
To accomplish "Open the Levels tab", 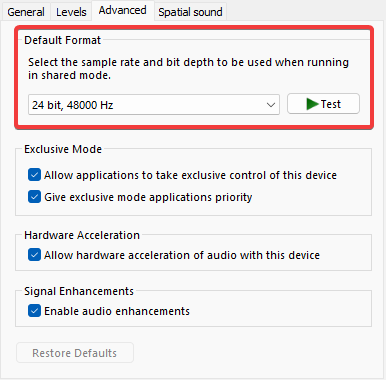I will click(x=71, y=12).
